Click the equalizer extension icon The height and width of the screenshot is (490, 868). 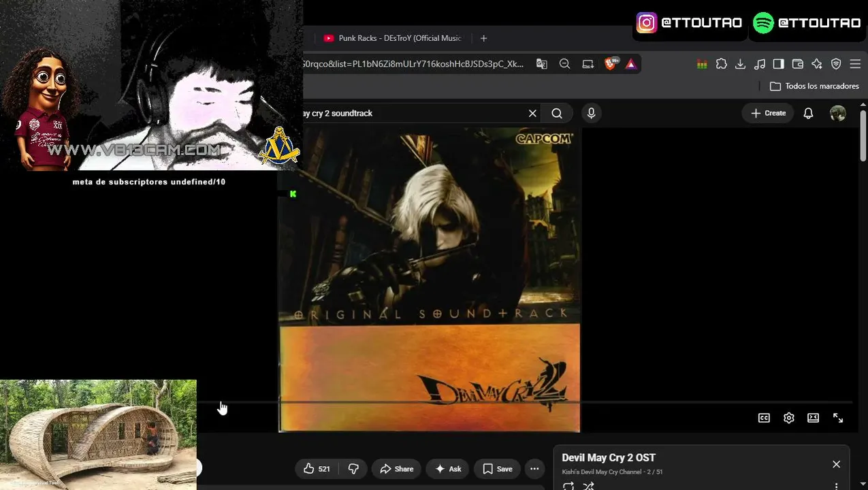pos(702,64)
